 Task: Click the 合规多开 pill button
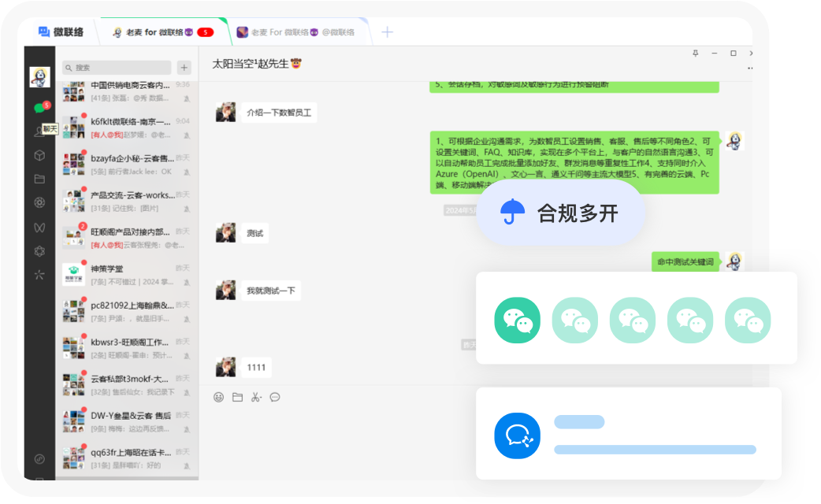(x=560, y=213)
